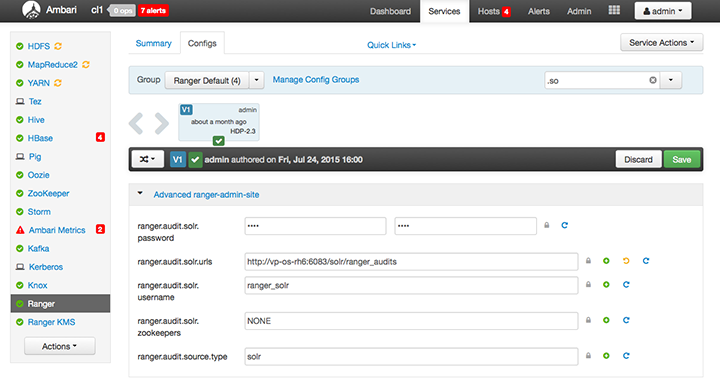Click blue refresh icon for ranger.audit.source.type
720x385 pixels.
626,356
